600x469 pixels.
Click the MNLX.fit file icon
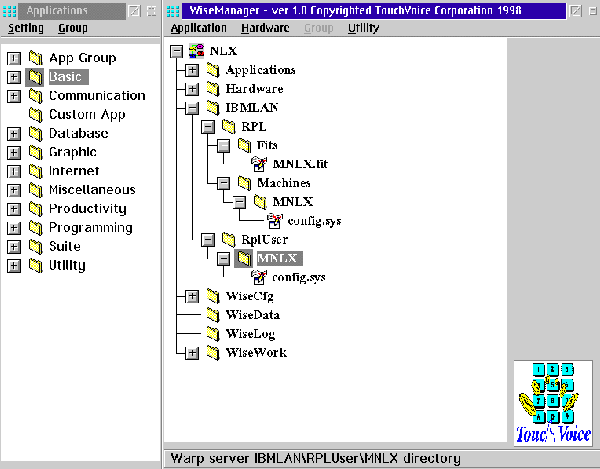pyautogui.click(x=259, y=164)
